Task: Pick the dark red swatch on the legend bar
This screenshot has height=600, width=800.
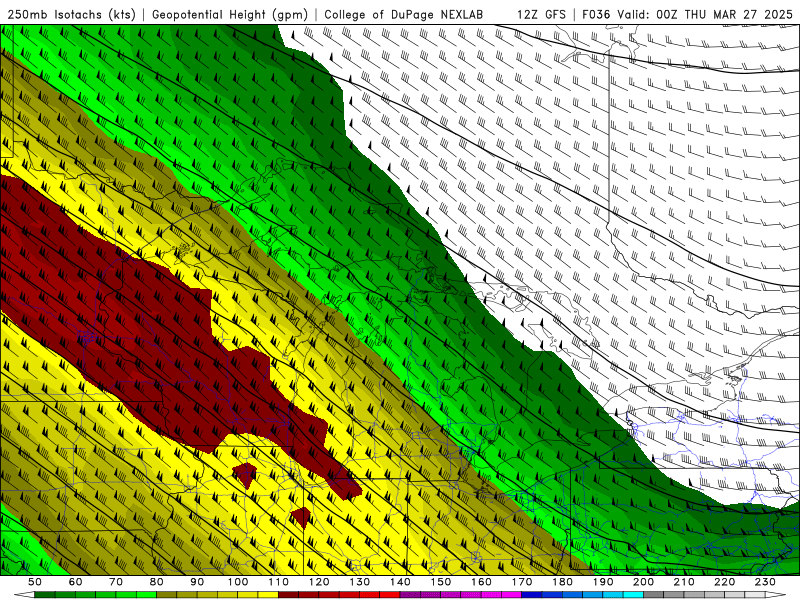Action: pyautogui.click(x=288, y=595)
